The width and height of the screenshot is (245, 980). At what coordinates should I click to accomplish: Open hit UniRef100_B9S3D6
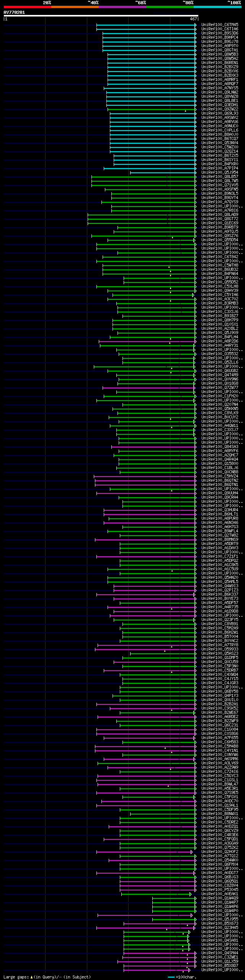220,33
